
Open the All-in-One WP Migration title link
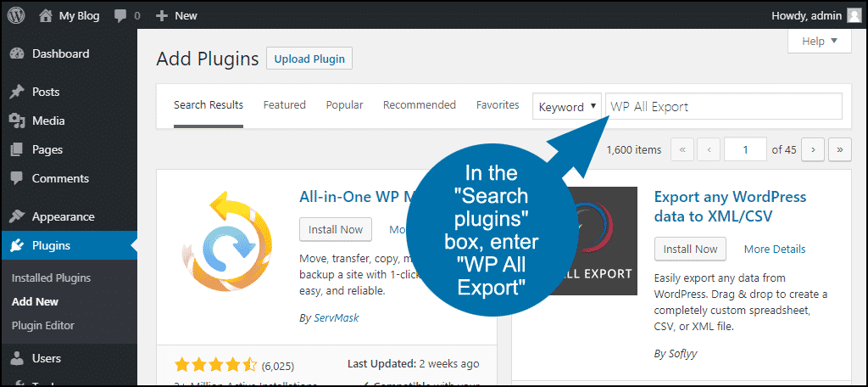pyautogui.click(x=354, y=197)
